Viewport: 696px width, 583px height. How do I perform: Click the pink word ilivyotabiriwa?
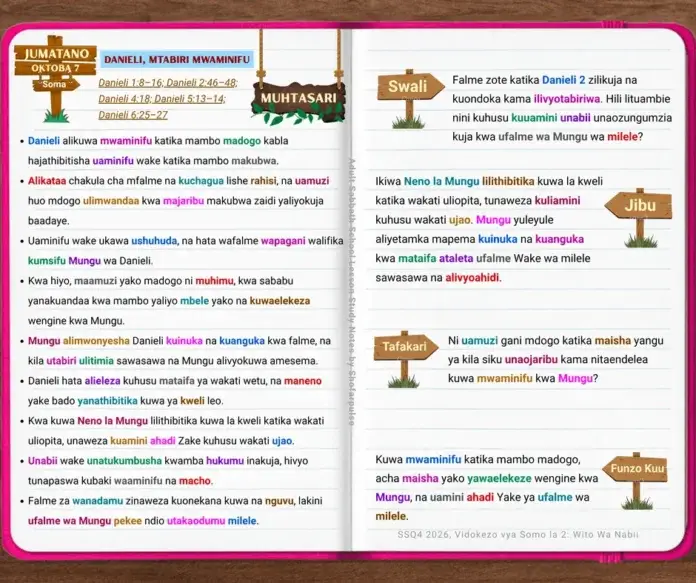[x=567, y=99]
